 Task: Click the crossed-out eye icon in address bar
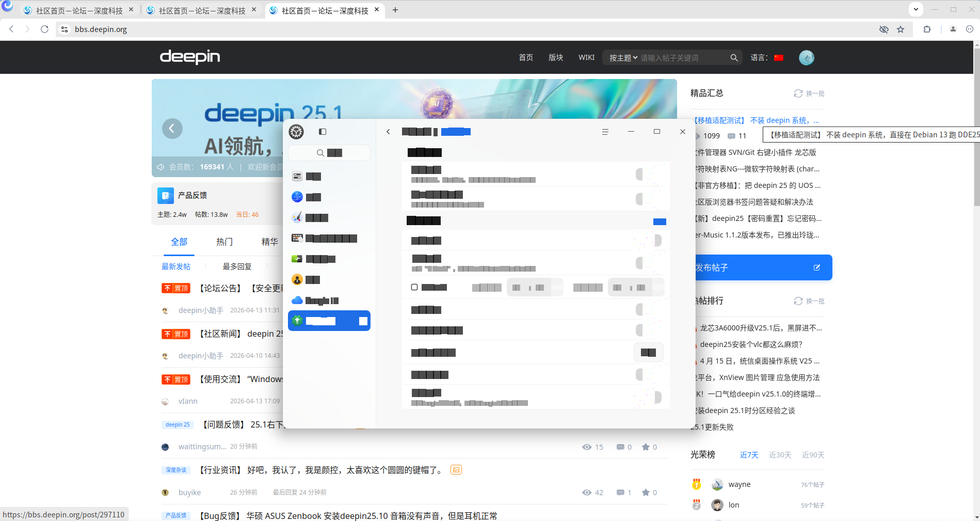coord(884,29)
